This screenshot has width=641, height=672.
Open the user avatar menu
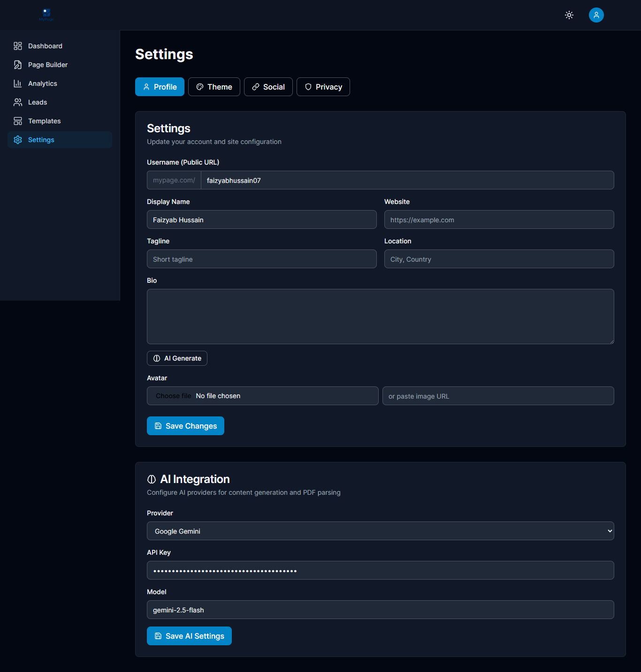[x=596, y=15]
